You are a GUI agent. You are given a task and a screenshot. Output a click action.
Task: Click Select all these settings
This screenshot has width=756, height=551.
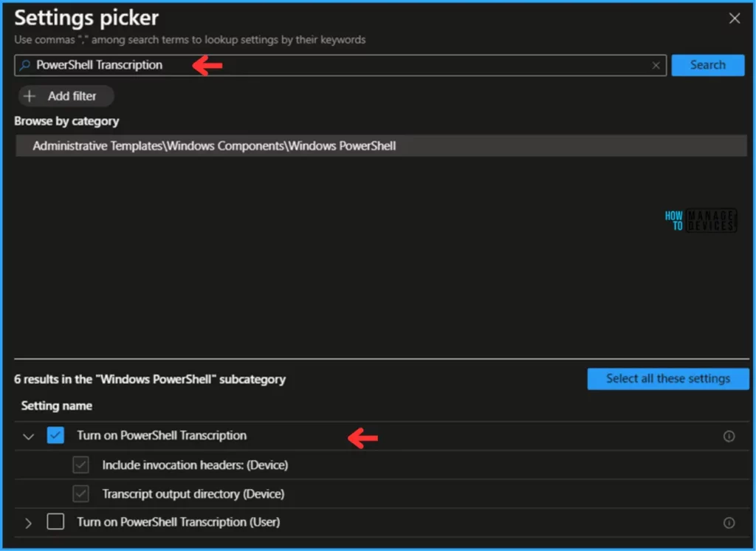[x=667, y=379]
